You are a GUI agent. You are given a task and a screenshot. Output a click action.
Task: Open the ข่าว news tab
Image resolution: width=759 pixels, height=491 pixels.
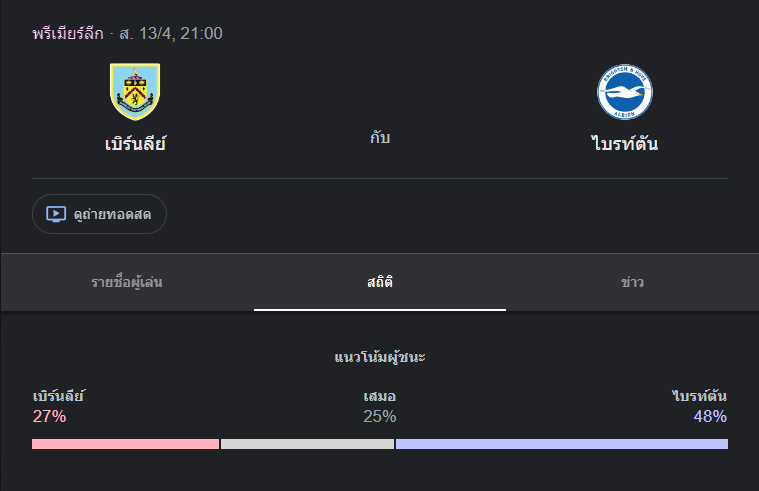(x=633, y=282)
